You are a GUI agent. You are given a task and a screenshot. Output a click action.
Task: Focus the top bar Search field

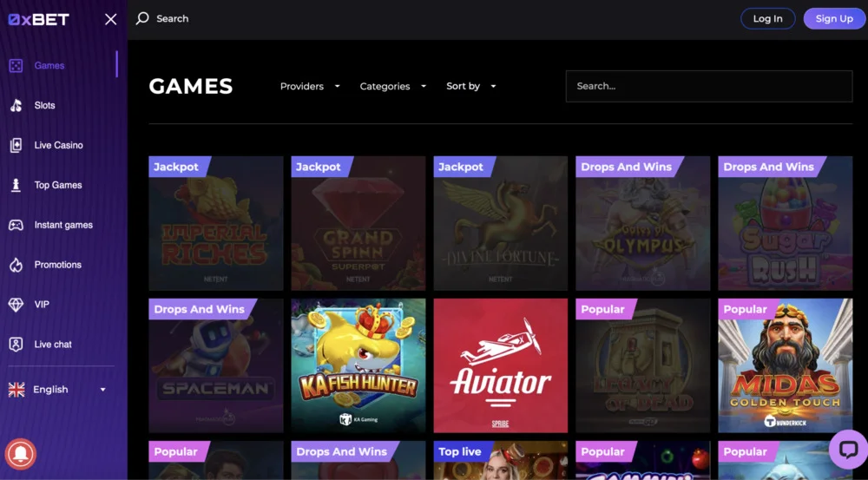click(172, 19)
